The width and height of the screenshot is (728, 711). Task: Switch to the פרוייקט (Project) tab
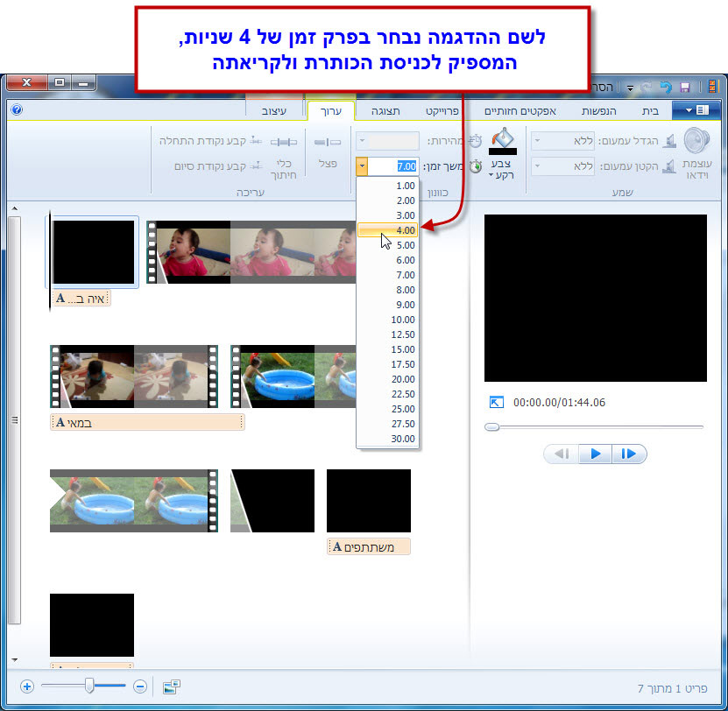442,111
